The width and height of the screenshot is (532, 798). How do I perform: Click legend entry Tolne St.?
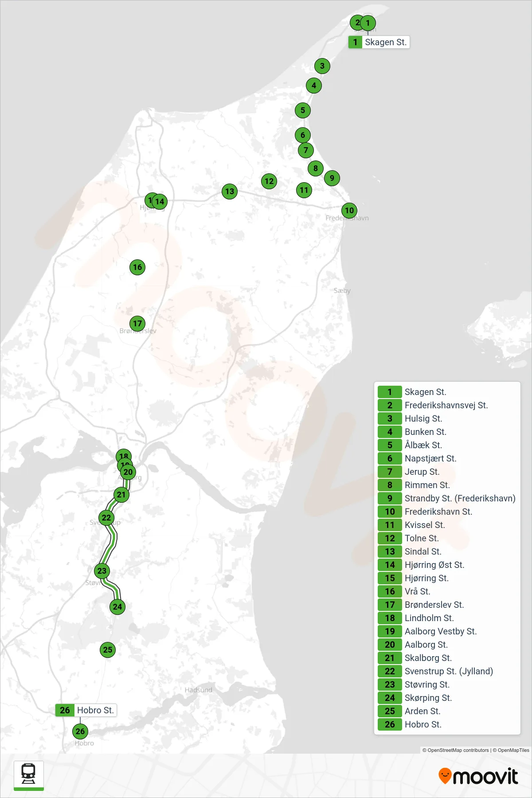447,538
